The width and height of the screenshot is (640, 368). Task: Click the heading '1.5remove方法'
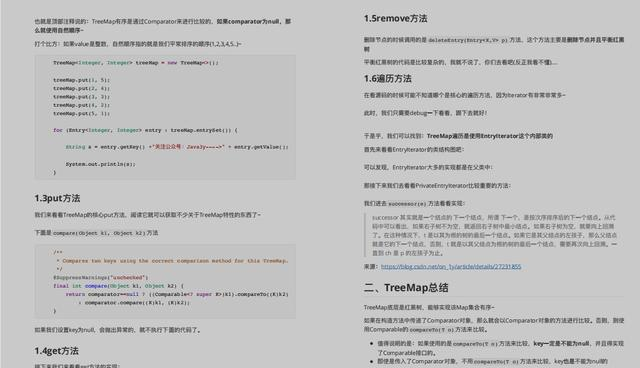(396, 18)
